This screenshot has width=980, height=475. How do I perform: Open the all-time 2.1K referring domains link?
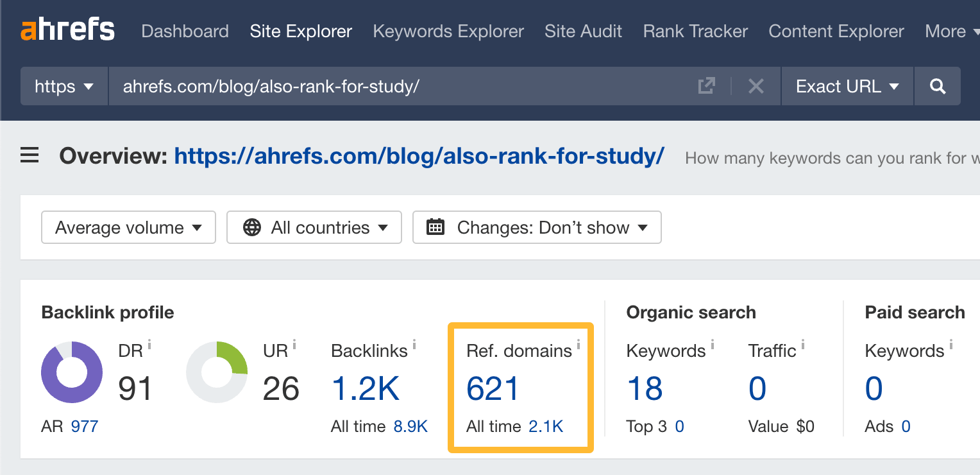point(545,426)
